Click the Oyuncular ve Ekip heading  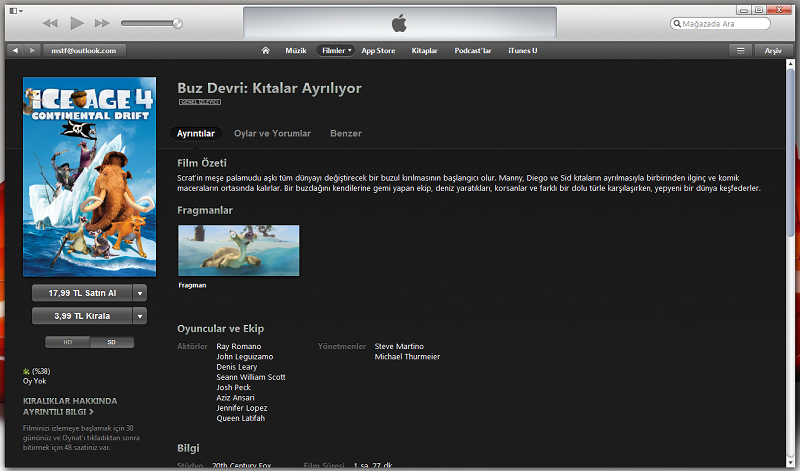pos(220,329)
